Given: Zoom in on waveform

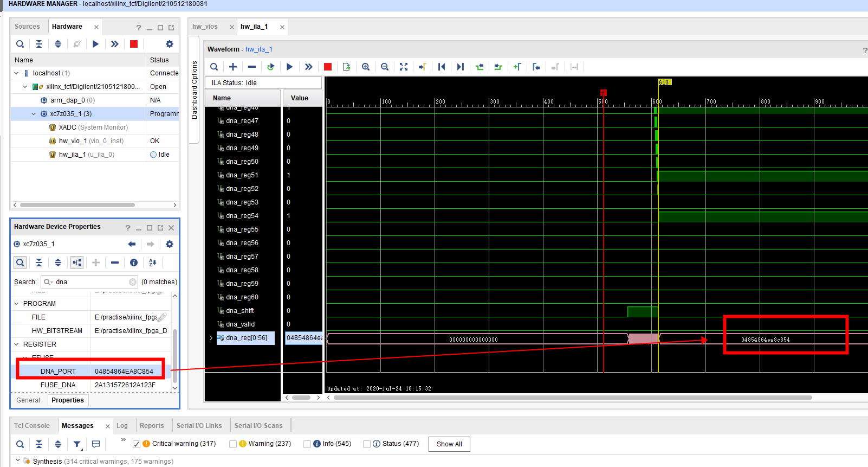Looking at the screenshot, I should tap(366, 67).
